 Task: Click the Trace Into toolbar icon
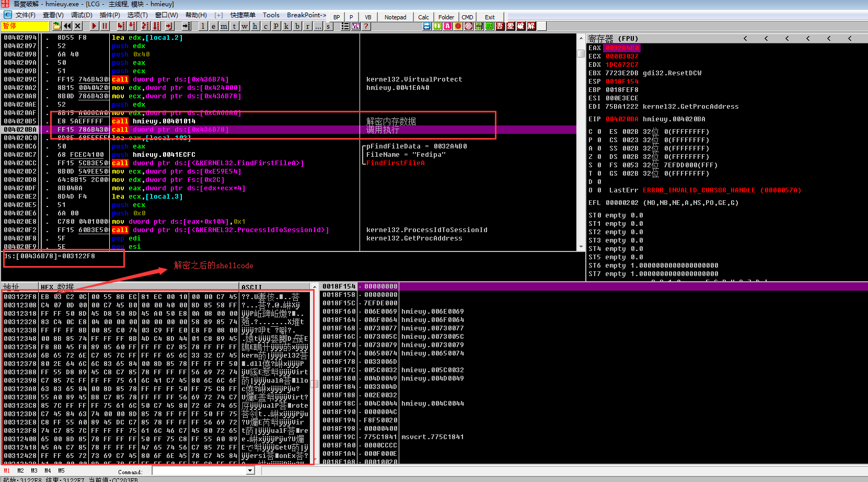click(145, 26)
